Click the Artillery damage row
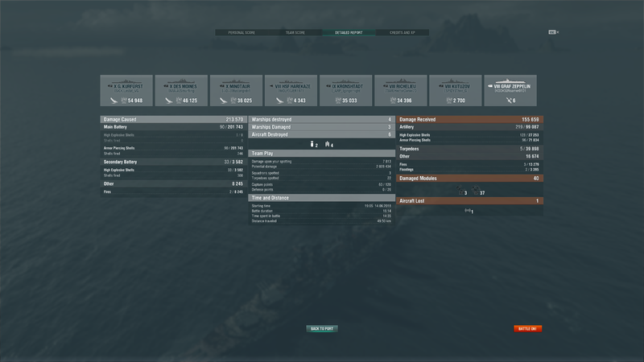This screenshot has height=362, width=644. pos(469,127)
